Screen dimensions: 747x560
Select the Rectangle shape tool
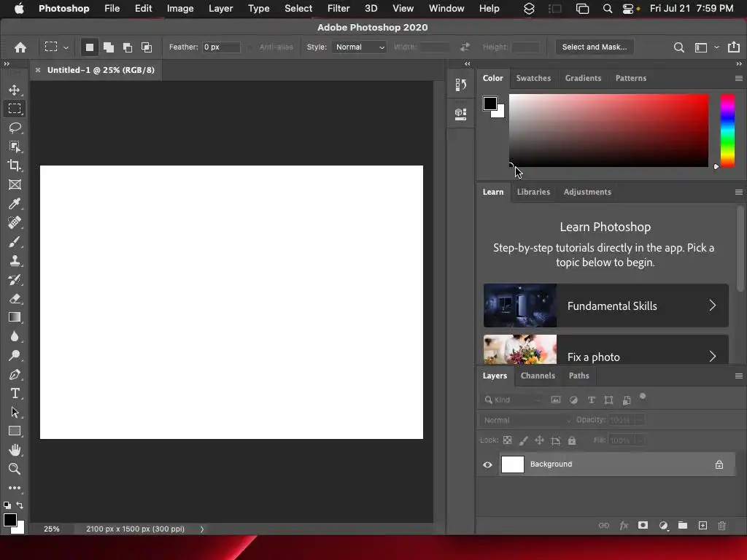[15, 431]
